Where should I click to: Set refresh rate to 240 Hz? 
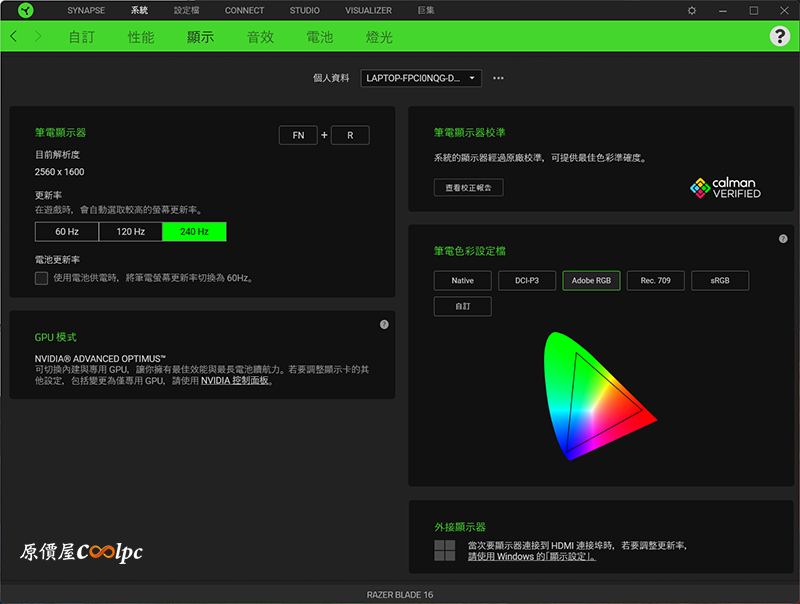[x=194, y=232]
